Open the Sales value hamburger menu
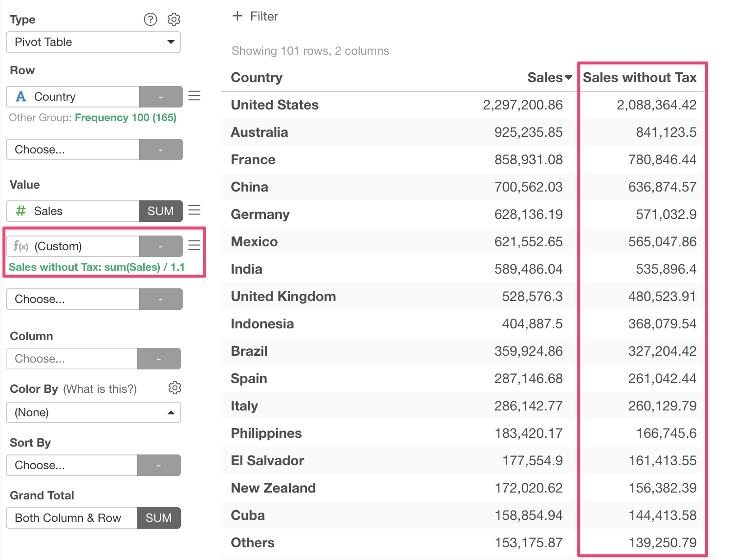Image resolution: width=734 pixels, height=560 pixels. pos(194,210)
